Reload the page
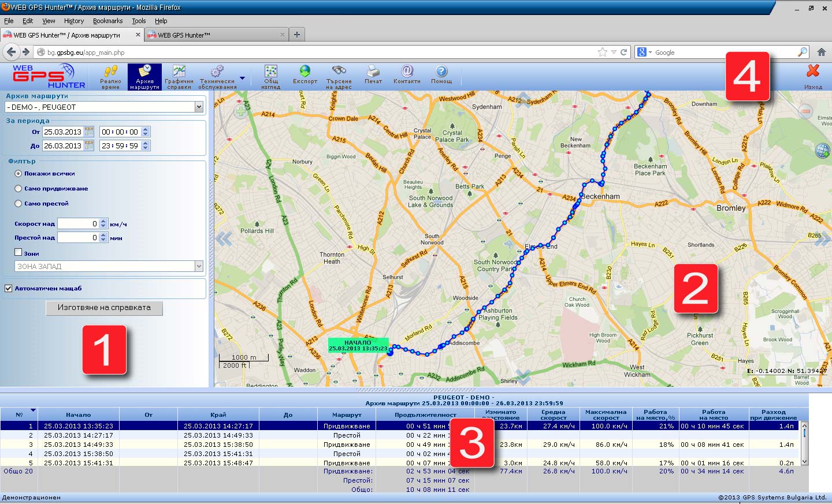 (x=624, y=52)
